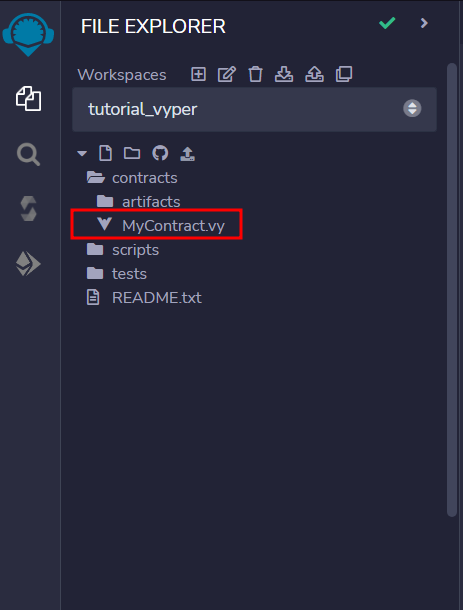Restore workspaces with the upload icon
Viewport: 463px width, 610px height.
314,74
